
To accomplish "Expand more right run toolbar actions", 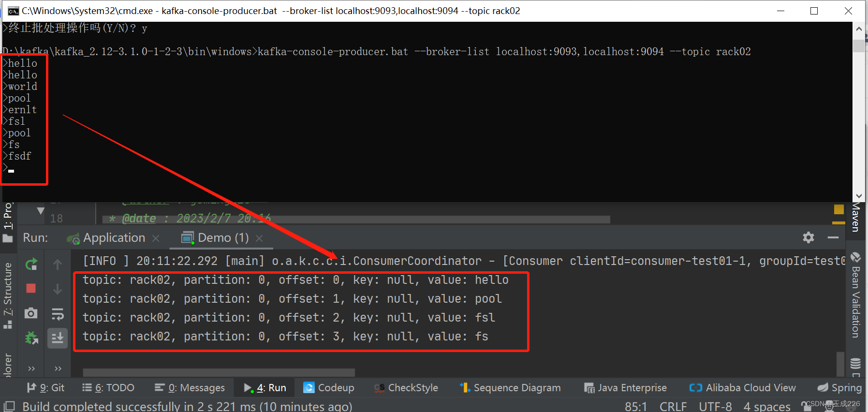I will (58, 368).
